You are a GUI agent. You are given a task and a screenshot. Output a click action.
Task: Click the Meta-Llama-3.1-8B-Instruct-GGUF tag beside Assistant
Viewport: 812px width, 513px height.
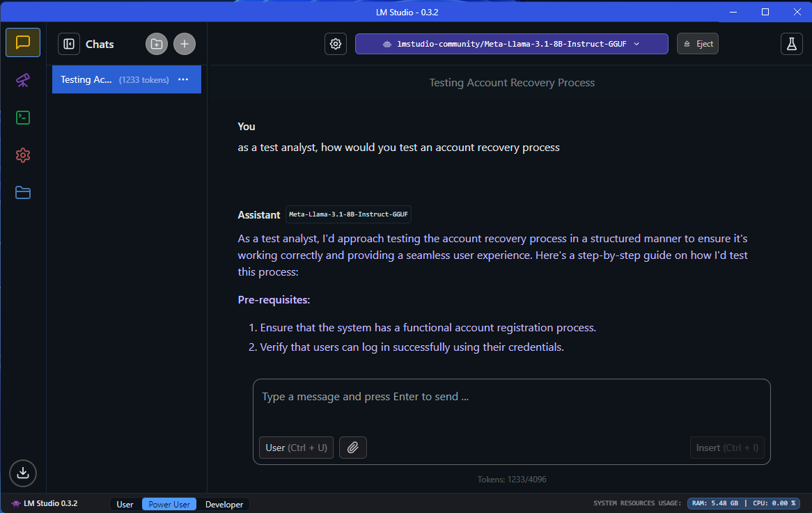click(x=348, y=214)
